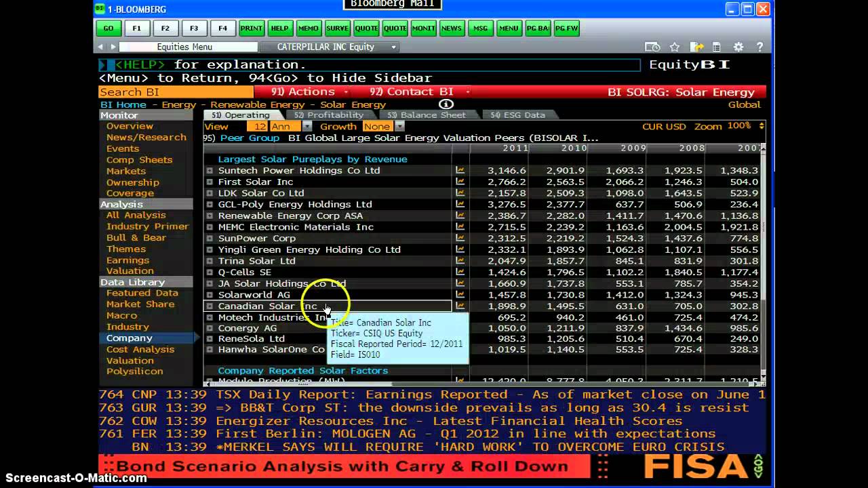Open Equities Menu tab
This screenshot has height=488, width=868.
tap(184, 47)
